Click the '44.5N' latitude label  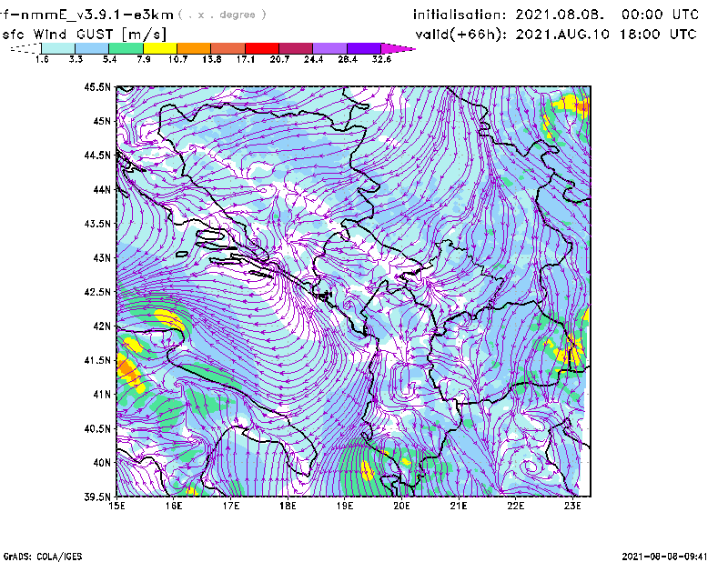tap(97, 155)
